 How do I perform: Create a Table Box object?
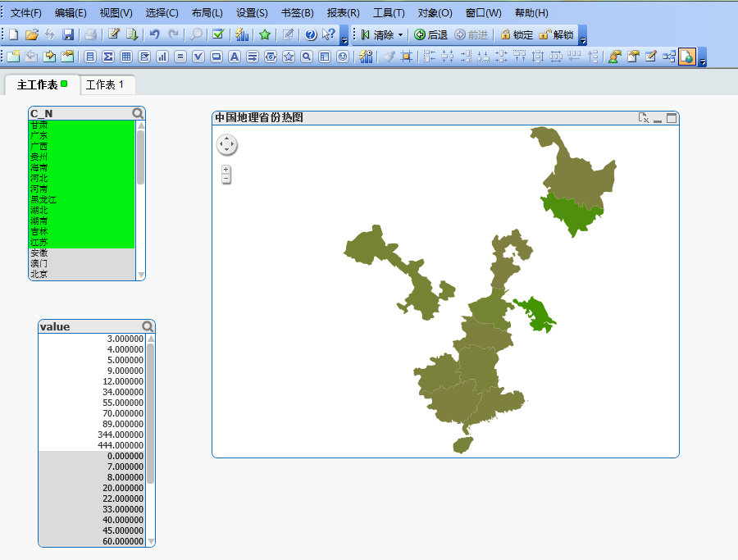[x=126, y=57]
